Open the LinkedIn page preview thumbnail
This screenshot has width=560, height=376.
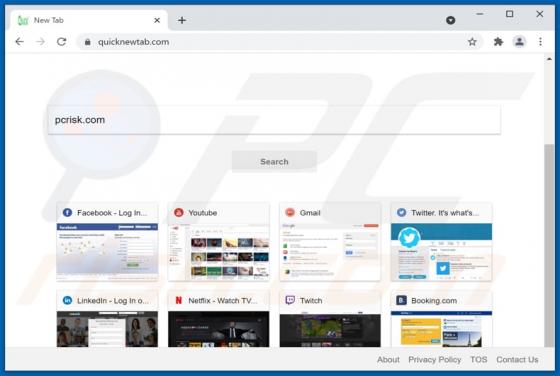point(107,329)
